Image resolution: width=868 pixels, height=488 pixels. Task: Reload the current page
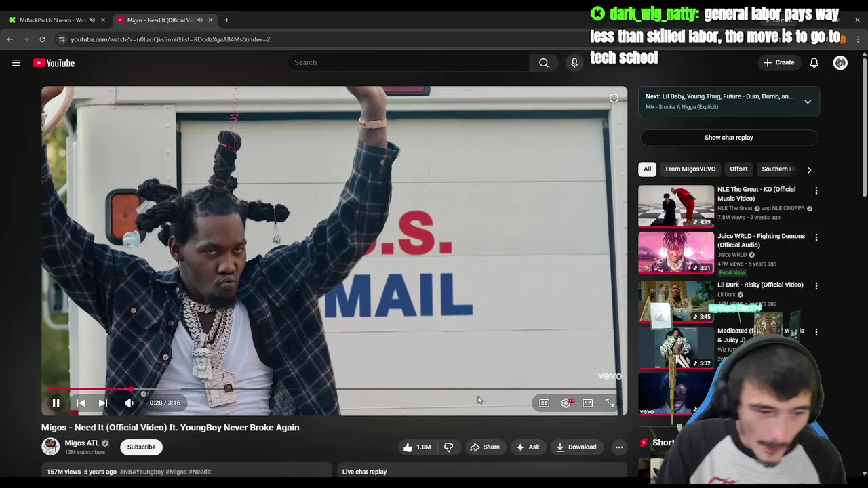tap(42, 39)
